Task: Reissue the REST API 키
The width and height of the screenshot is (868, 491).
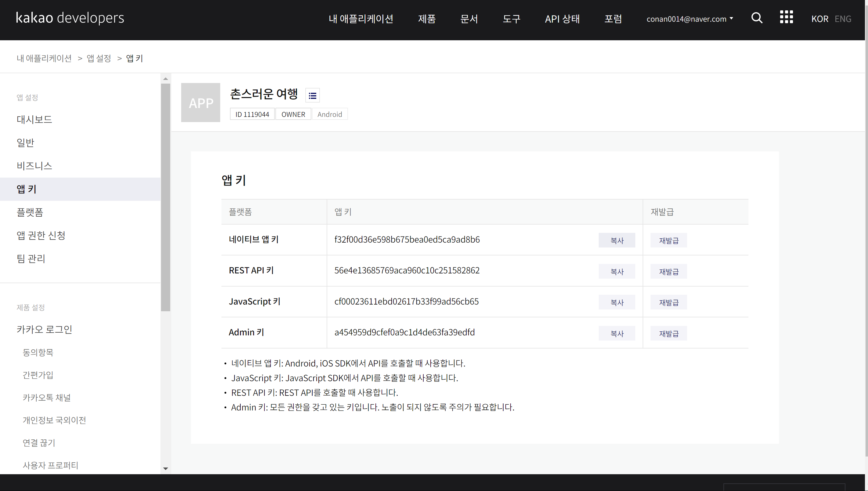Action: (x=669, y=272)
